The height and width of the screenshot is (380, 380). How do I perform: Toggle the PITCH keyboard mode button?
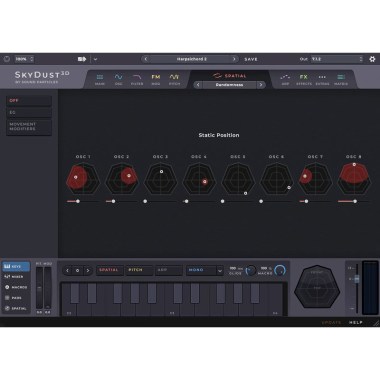[x=139, y=270]
